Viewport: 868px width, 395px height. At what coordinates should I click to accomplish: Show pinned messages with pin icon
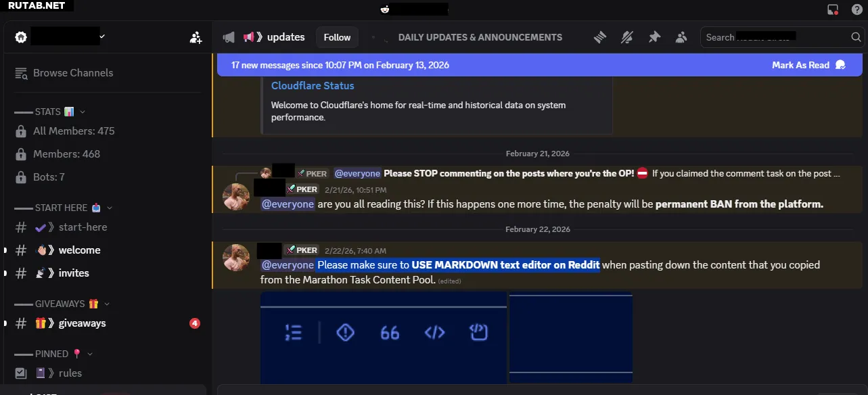654,37
